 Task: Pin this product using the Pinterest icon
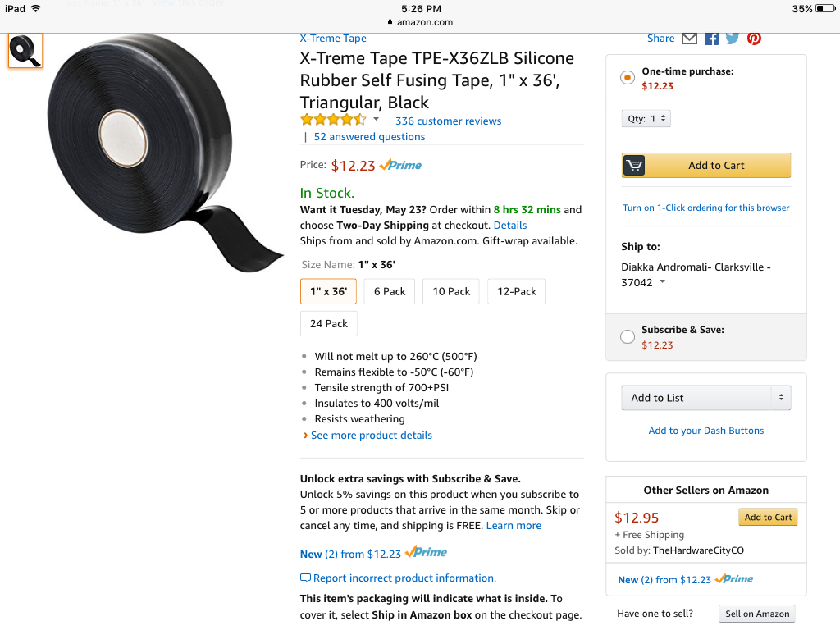[x=753, y=38]
